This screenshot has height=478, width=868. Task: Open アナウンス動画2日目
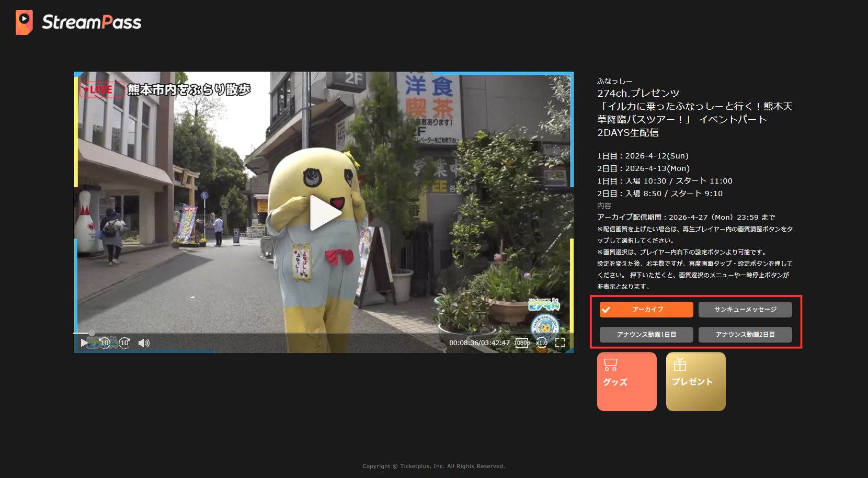tap(745, 335)
